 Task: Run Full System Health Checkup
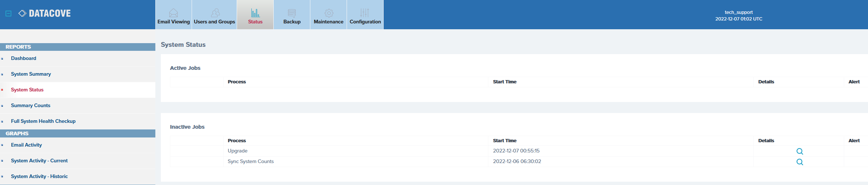pyautogui.click(x=43, y=121)
